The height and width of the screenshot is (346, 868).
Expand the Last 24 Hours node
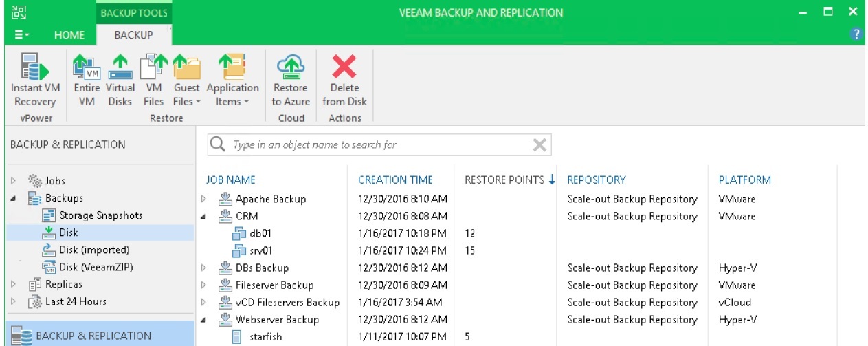click(x=14, y=301)
